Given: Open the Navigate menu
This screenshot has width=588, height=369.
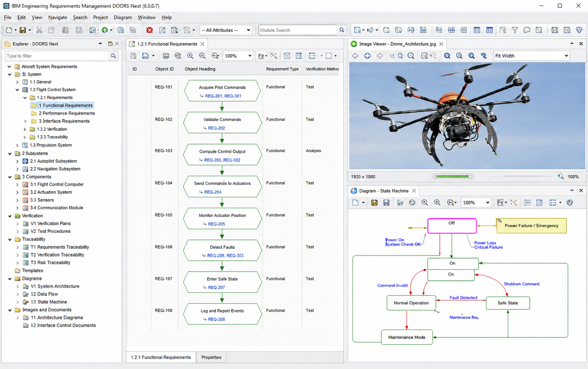Looking at the screenshot, I should 58,17.
